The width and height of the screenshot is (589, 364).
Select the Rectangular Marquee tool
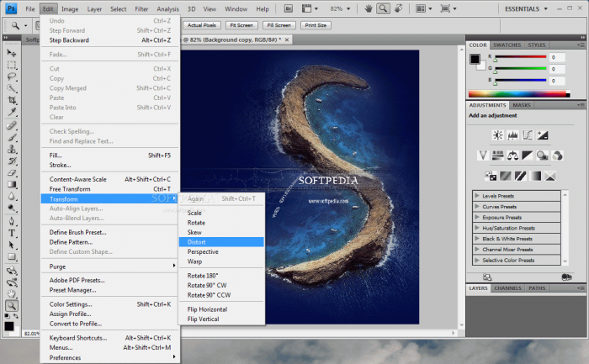[12, 65]
